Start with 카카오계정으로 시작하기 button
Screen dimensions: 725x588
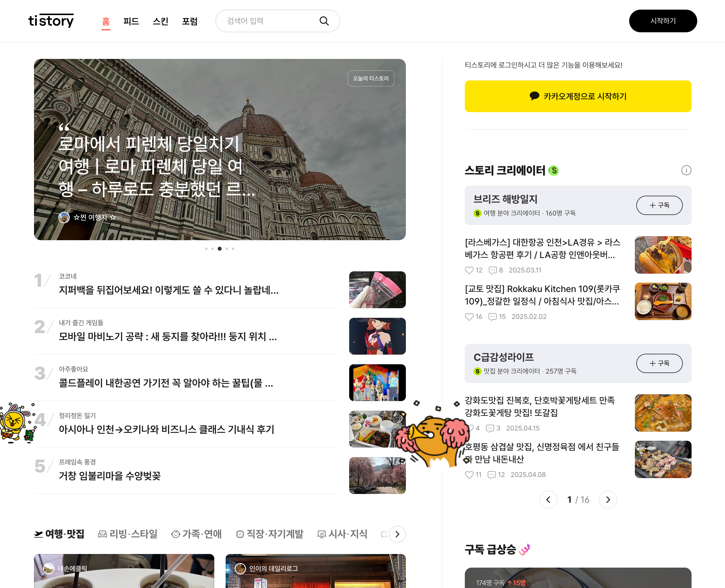[578, 96]
